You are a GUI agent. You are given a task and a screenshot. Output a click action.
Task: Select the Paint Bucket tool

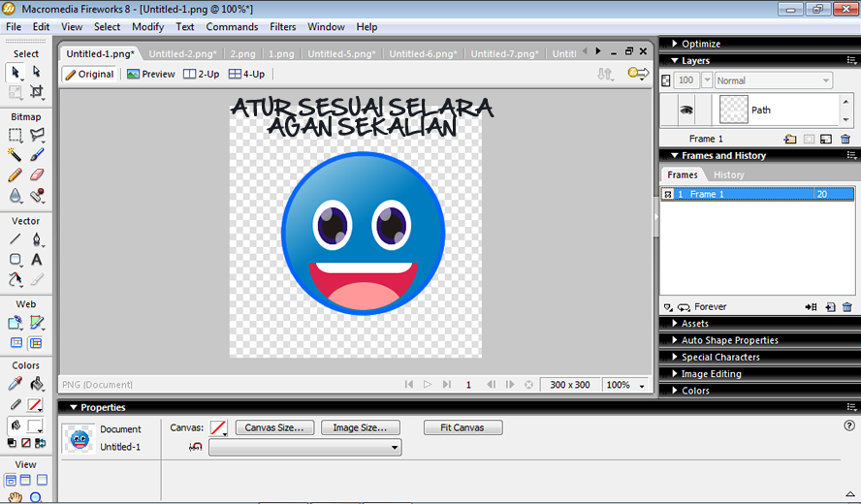pos(36,384)
